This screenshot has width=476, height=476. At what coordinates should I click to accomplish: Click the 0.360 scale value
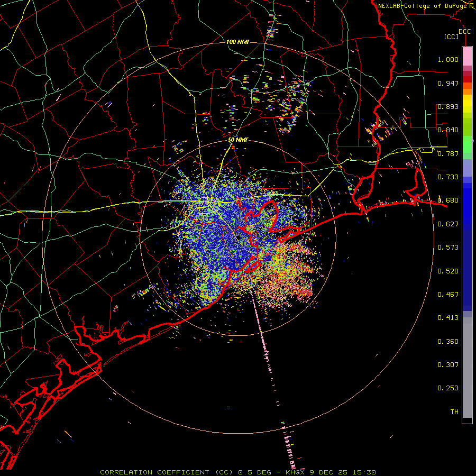(x=448, y=342)
